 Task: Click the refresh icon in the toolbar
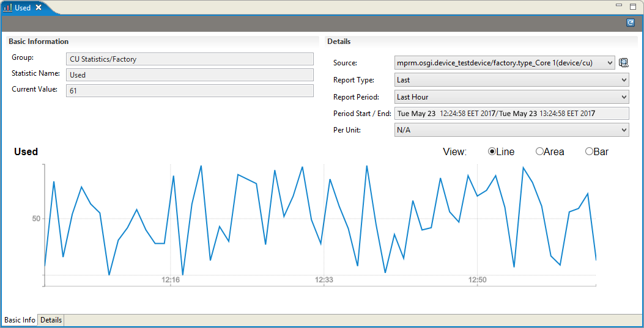tap(631, 23)
